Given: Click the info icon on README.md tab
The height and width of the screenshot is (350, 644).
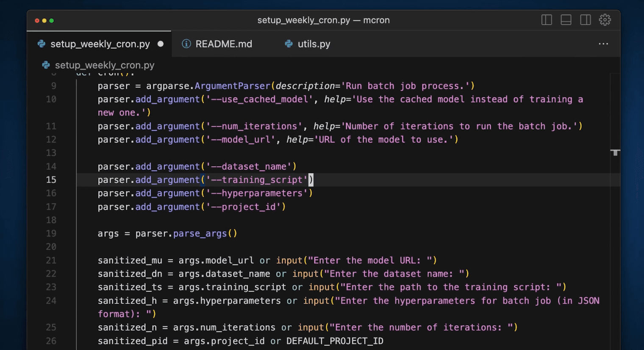Looking at the screenshot, I should [186, 44].
